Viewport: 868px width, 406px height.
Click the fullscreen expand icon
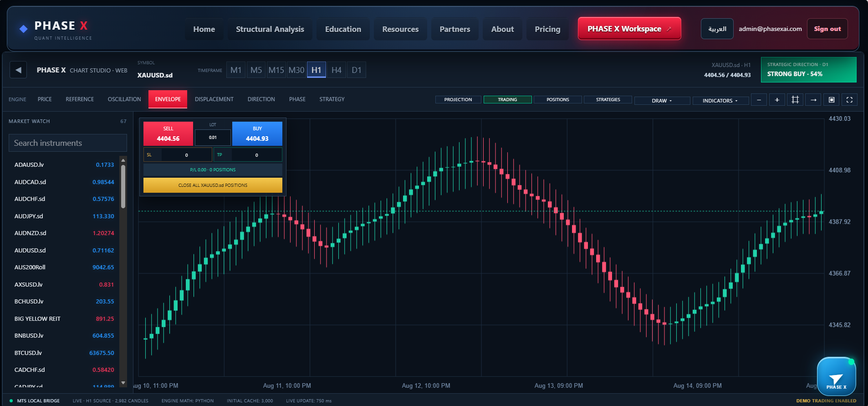[849, 100]
